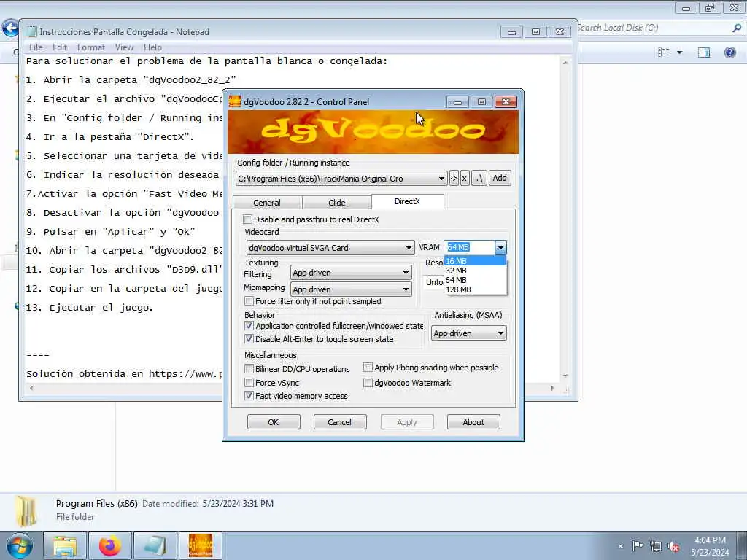This screenshot has height=560, width=747.
Task: Click the taskbar clock showing 4:04 PM
Action: tap(711, 546)
